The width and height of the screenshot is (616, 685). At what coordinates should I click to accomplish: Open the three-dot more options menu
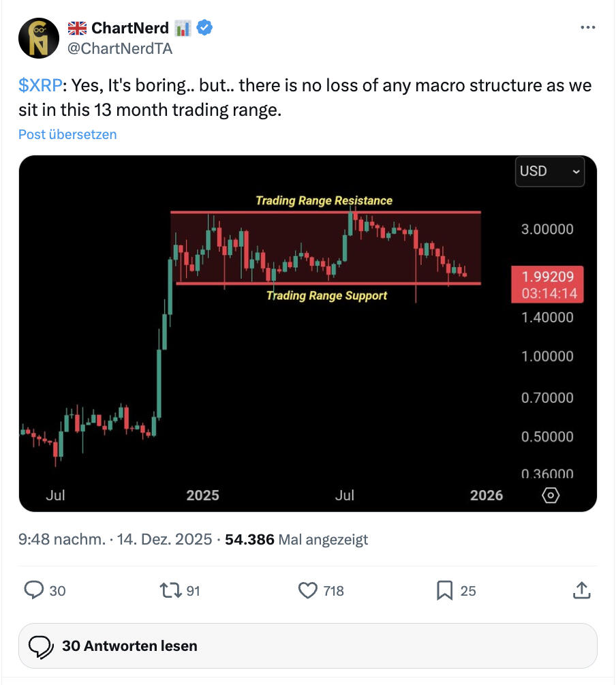[x=587, y=27]
